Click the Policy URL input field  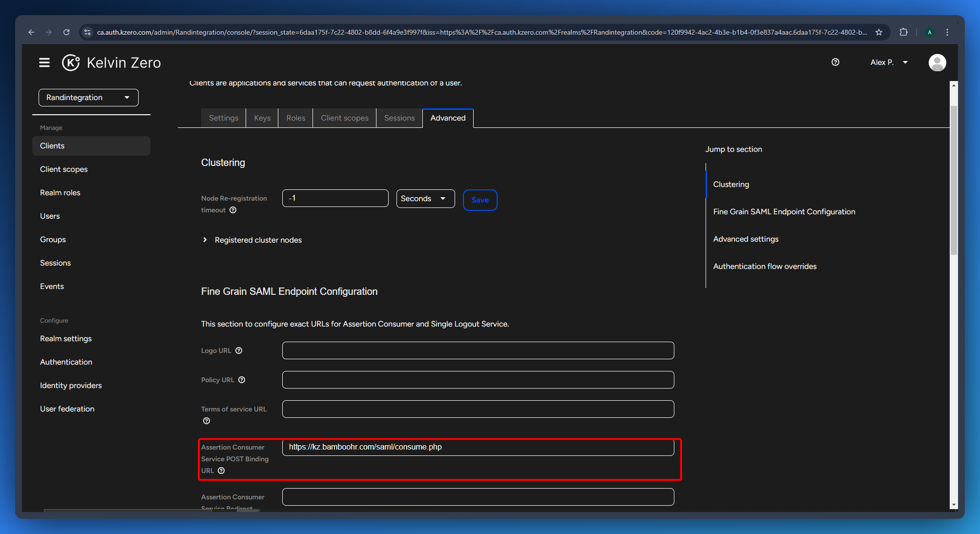(x=478, y=380)
